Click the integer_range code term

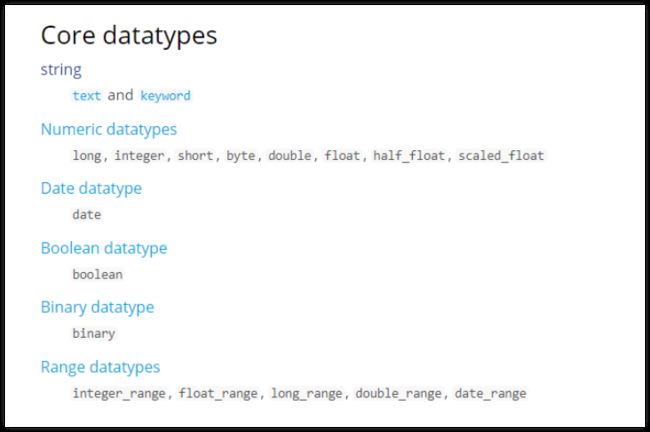pyautogui.click(x=119, y=393)
